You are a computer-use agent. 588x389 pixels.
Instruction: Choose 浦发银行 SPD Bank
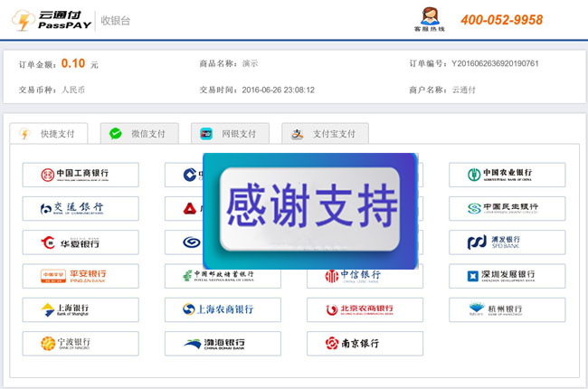507,242
